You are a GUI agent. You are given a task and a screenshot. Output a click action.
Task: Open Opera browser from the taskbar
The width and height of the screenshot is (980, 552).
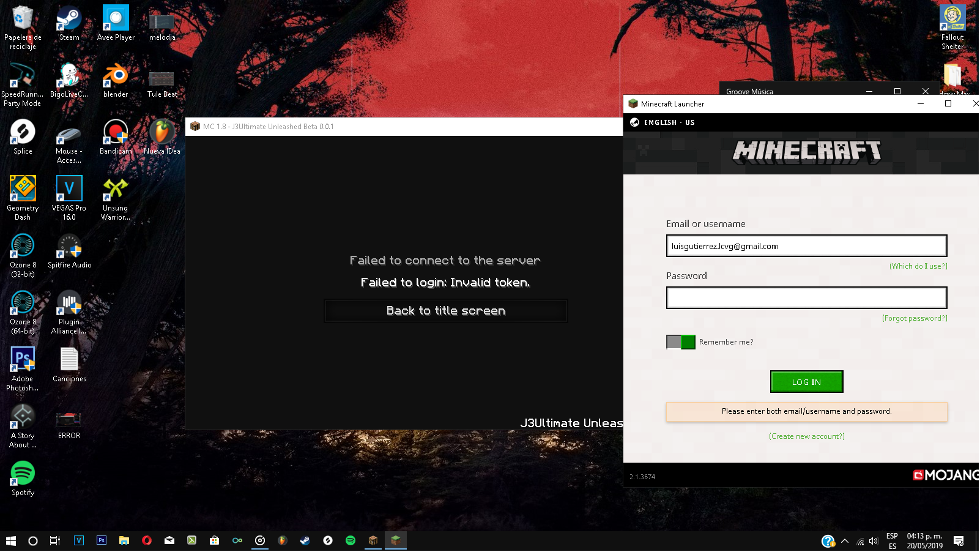click(147, 541)
